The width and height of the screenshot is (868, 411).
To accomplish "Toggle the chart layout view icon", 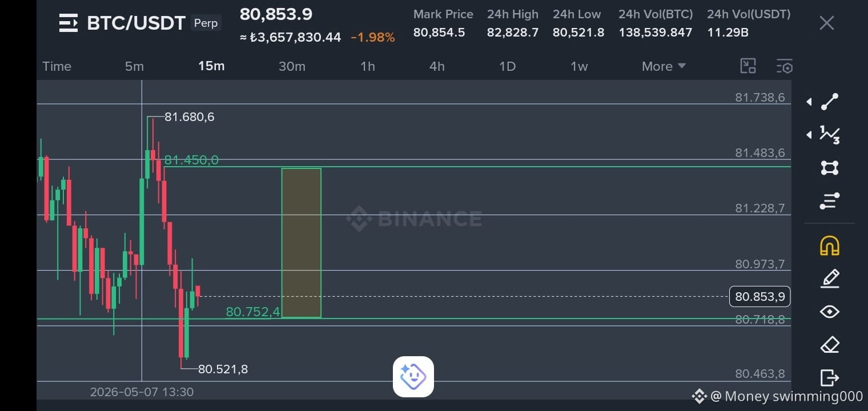I will (748, 66).
